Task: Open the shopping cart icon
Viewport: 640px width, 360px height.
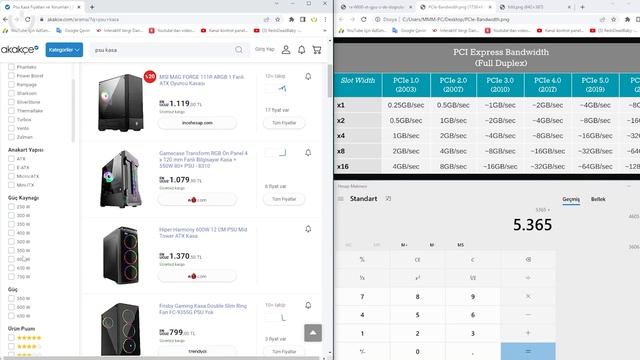Action: (x=317, y=50)
